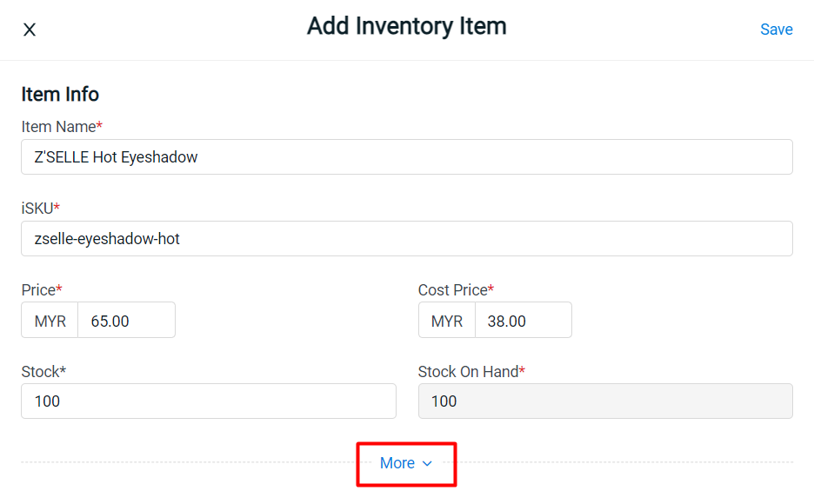Select the Cost Price value 38.00
Viewport: 814px width, 504px height.
523,320
